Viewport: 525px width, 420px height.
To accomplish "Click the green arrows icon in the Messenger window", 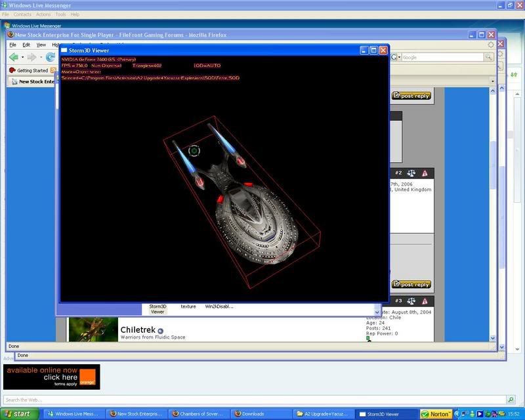I will pyautogui.click(x=514, y=75).
